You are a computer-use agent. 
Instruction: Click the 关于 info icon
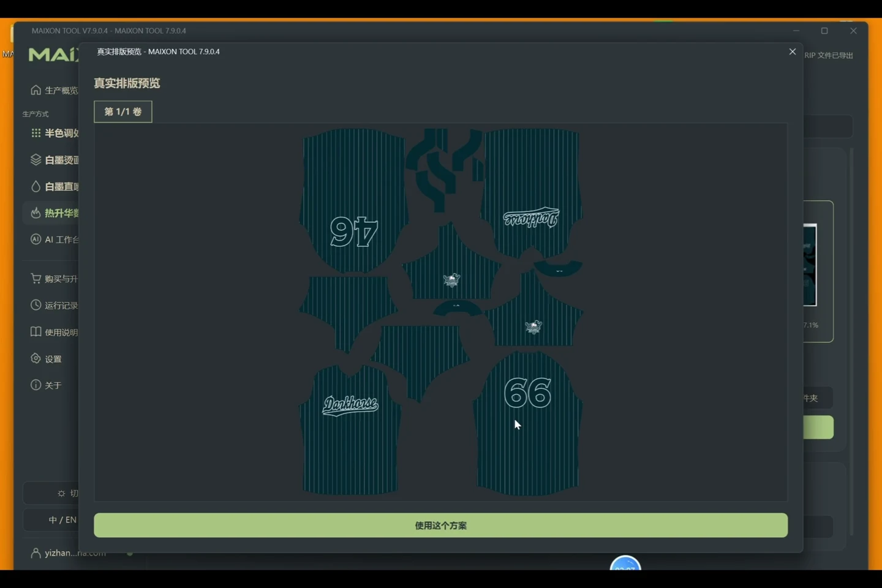[x=36, y=385]
